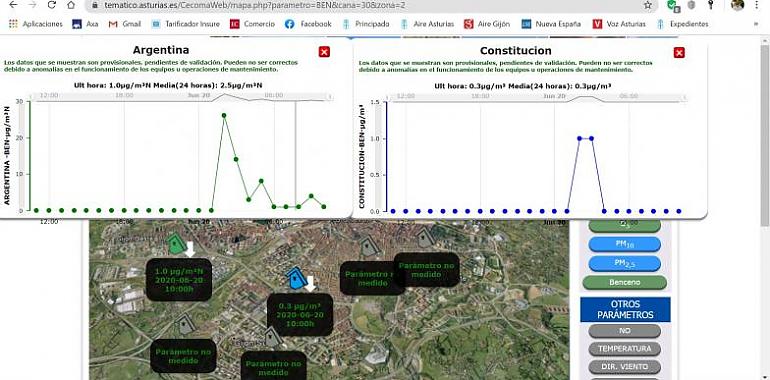Open the Aire Asturias bookmark
Screen dimensions: 770x380
427,24
